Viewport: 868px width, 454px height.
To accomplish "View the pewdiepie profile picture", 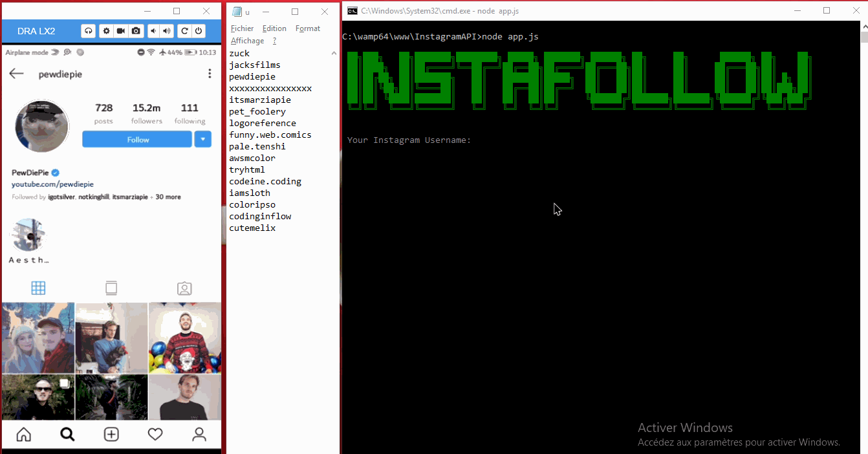I will [x=42, y=126].
